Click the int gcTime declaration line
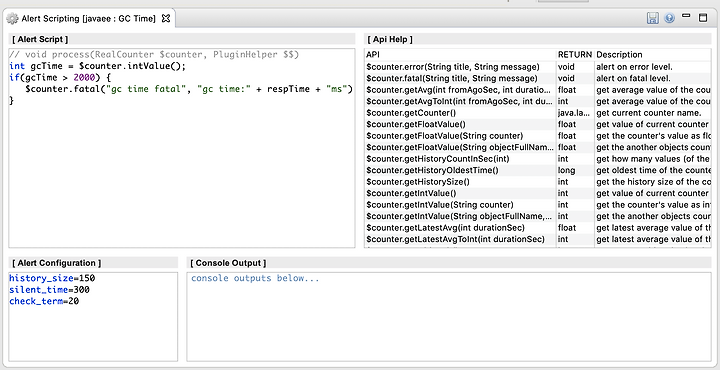Viewport: 720px width, 370px height. (x=97, y=66)
